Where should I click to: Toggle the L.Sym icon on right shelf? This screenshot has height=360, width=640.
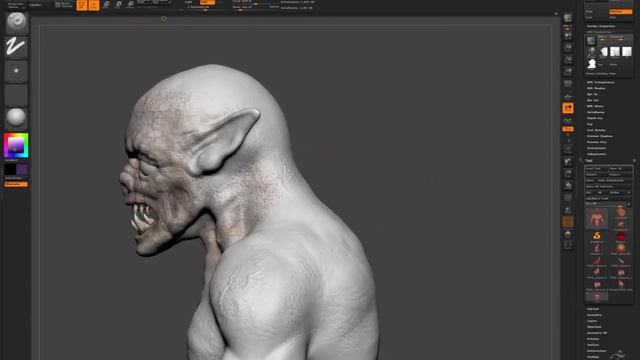point(568,120)
